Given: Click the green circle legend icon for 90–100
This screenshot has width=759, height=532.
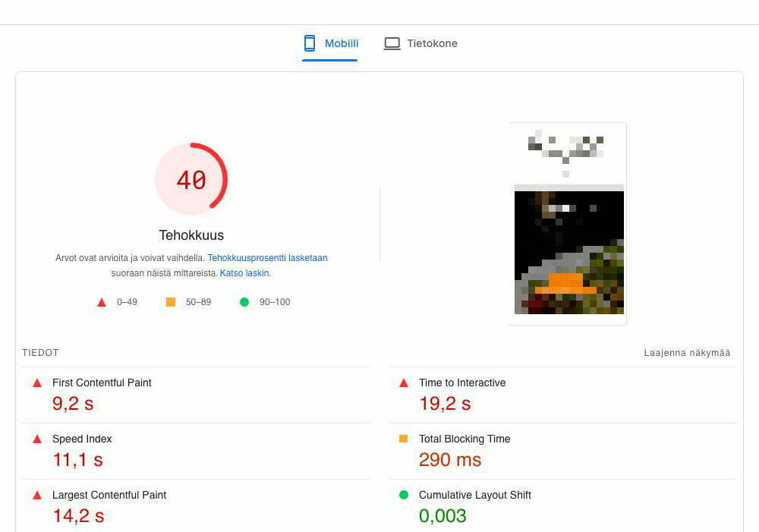Looking at the screenshot, I should pyautogui.click(x=244, y=302).
